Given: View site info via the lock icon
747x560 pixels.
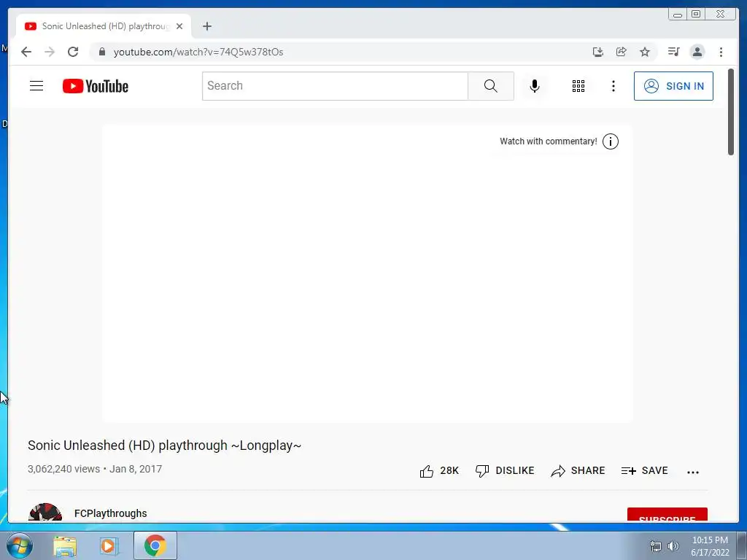Looking at the screenshot, I should point(102,52).
